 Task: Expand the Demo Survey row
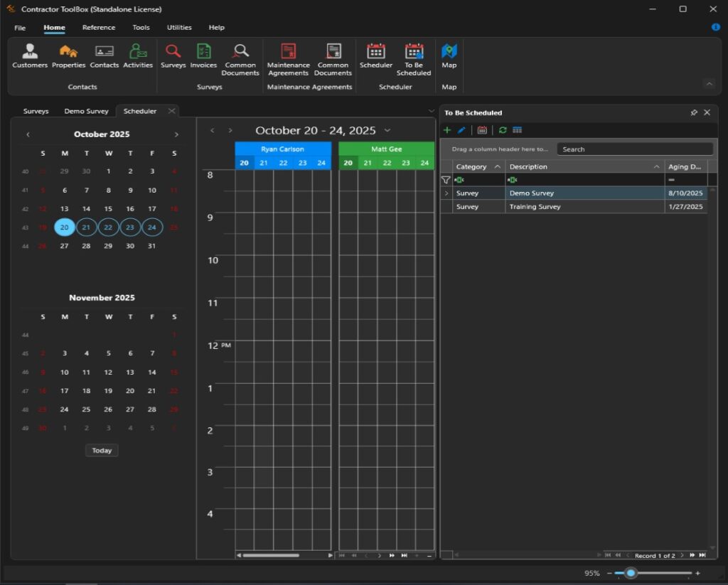pyautogui.click(x=446, y=193)
